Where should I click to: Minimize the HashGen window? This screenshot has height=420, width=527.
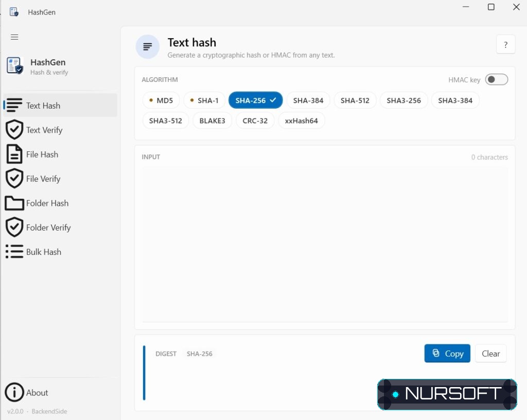coord(466,7)
